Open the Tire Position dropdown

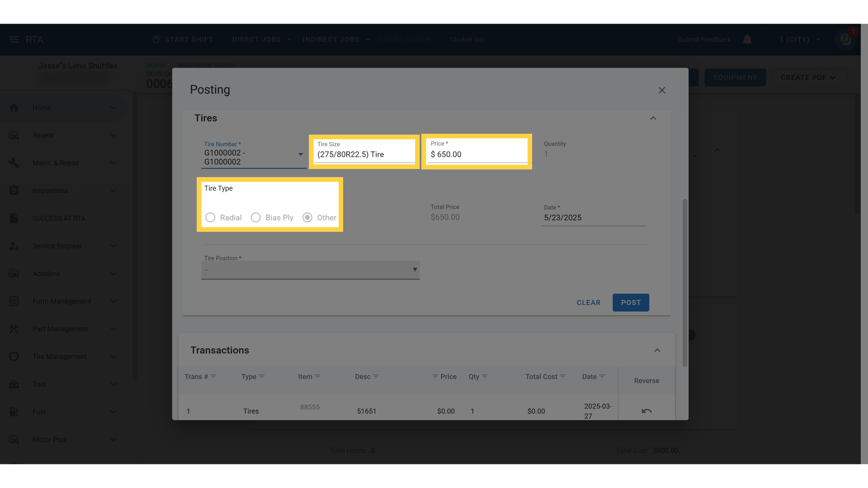(x=310, y=270)
